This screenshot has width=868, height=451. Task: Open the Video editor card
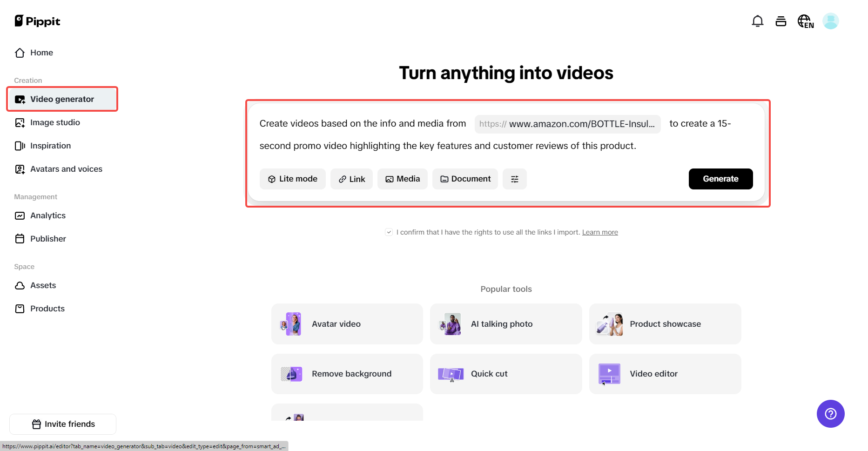[665, 374]
